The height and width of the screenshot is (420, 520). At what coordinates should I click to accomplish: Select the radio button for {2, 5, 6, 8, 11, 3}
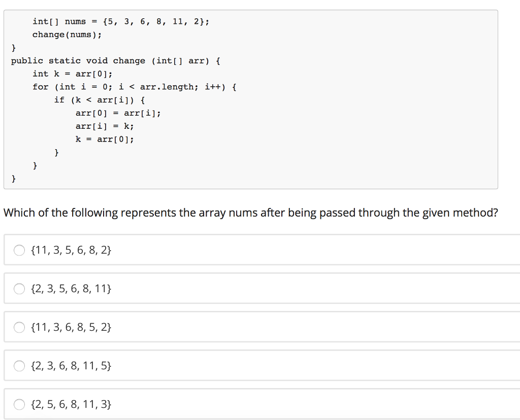click(19, 404)
